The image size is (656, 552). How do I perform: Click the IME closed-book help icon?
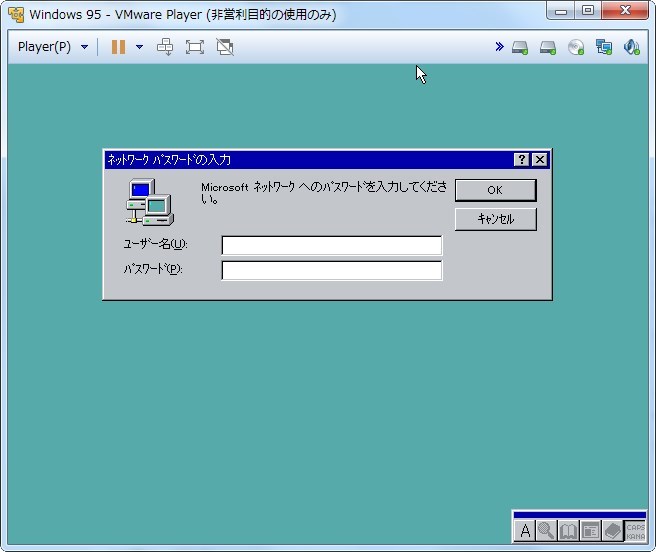tap(612, 531)
